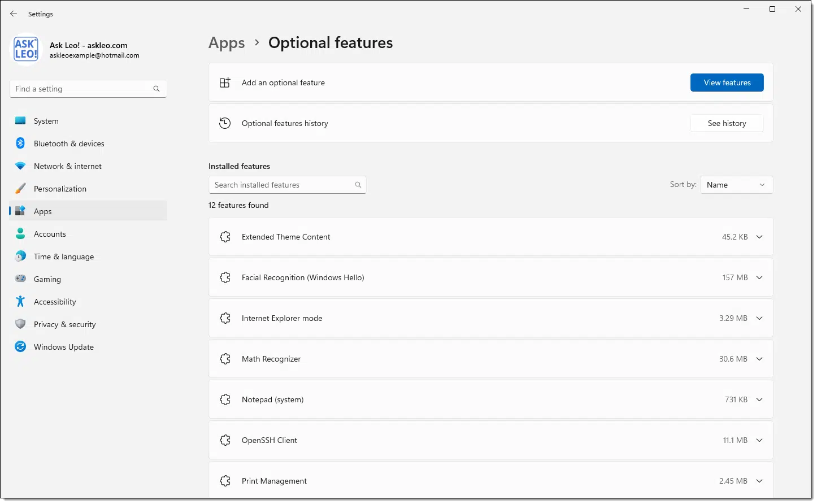This screenshot has width=817, height=504.
Task: Expand OpenSSH Client chevron
Action: coord(759,440)
